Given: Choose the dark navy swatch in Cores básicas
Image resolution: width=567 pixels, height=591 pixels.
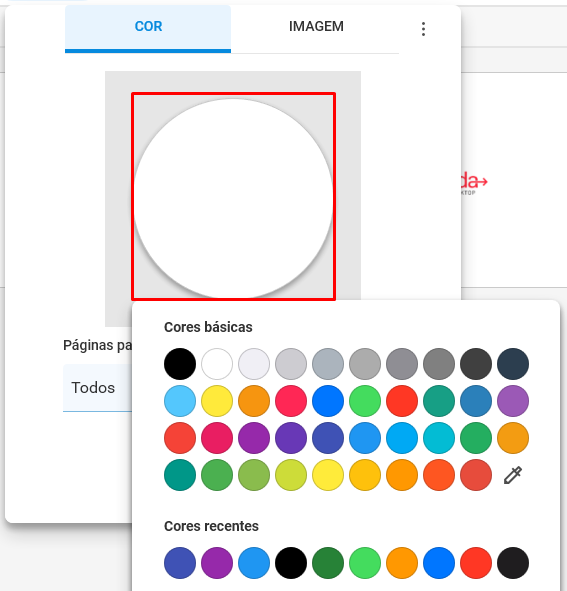Looking at the screenshot, I should [x=513, y=364].
